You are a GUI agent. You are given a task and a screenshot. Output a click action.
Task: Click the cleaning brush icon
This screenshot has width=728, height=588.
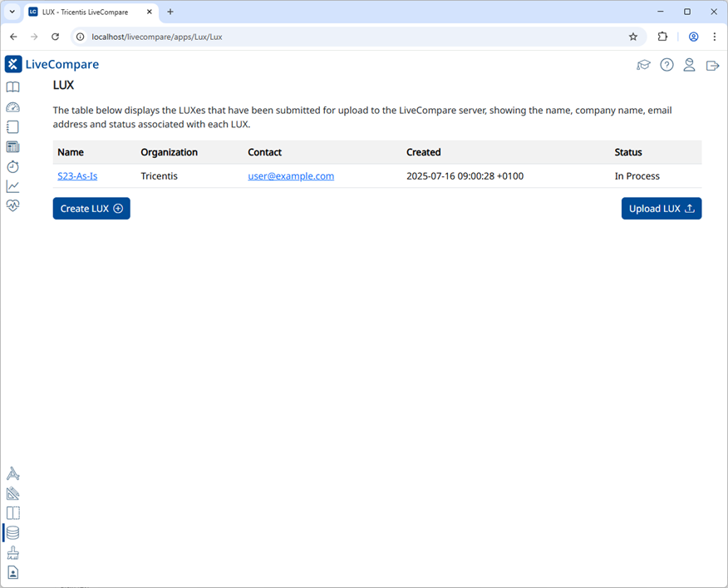click(x=12, y=553)
